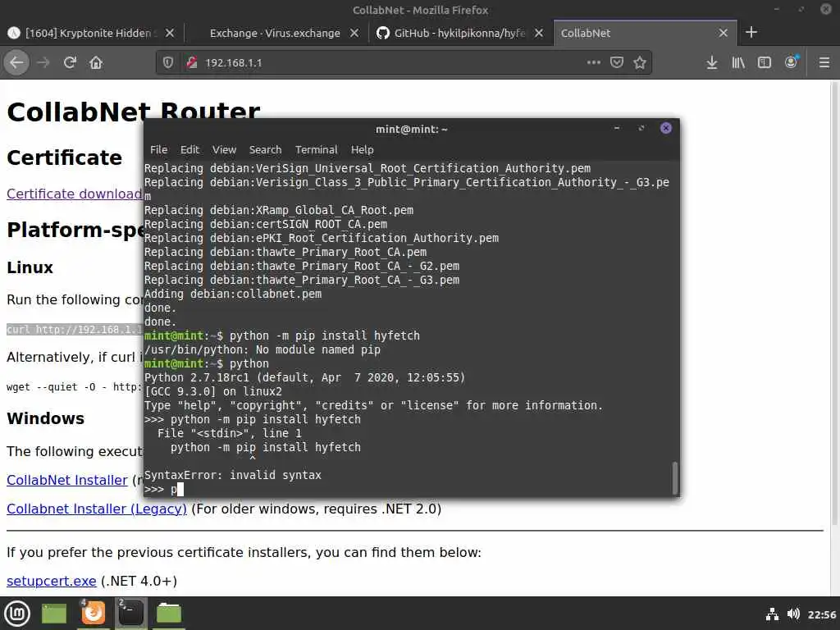This screenshot has height=630, width=840.
Task: Click the terminal scrollbar thumb
Action: (675, 478)
